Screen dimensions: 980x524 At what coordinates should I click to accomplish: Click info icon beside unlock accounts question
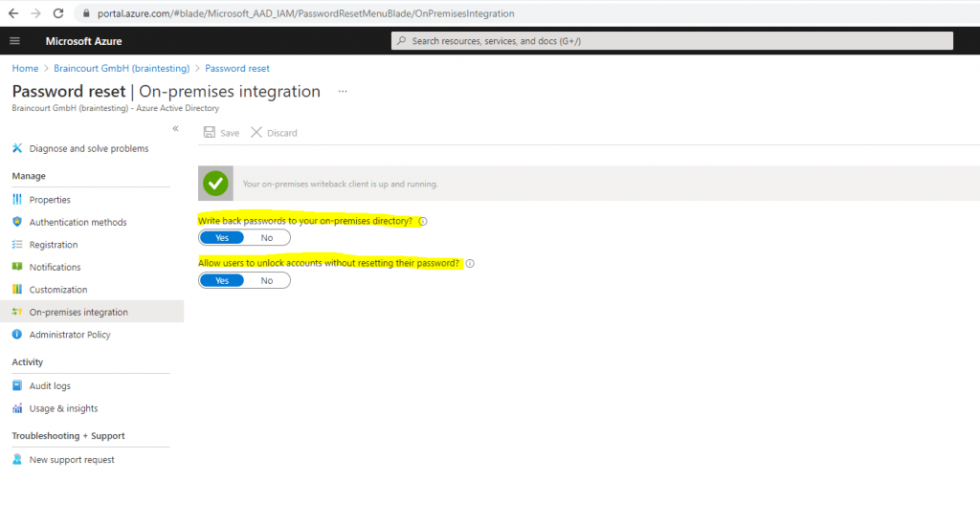tap(470, 264)
